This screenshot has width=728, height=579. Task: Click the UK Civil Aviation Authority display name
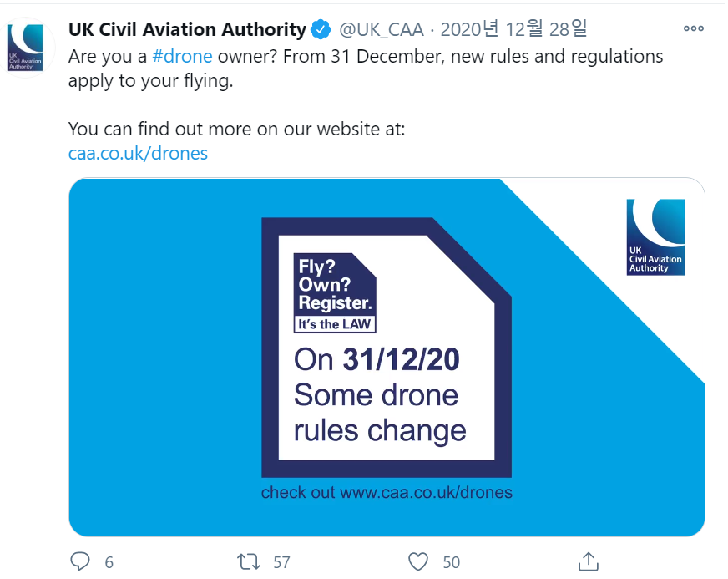[187, 30]
